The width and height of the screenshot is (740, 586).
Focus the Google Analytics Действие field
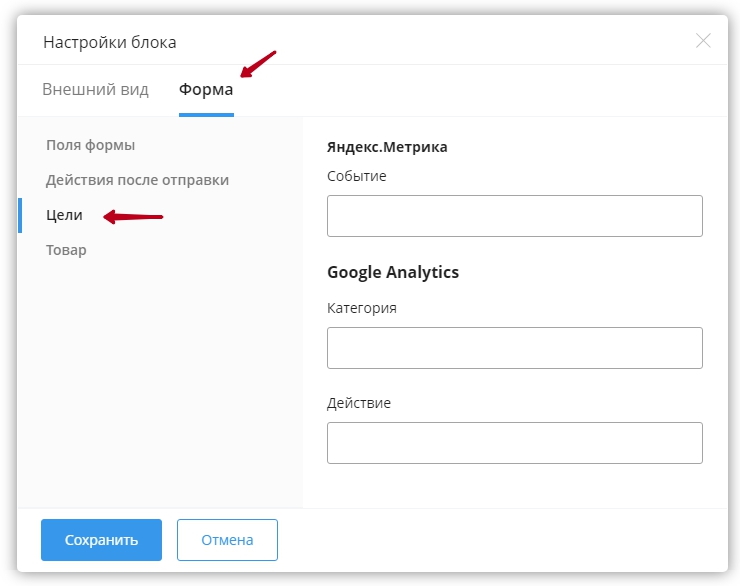tap(514, 443)
